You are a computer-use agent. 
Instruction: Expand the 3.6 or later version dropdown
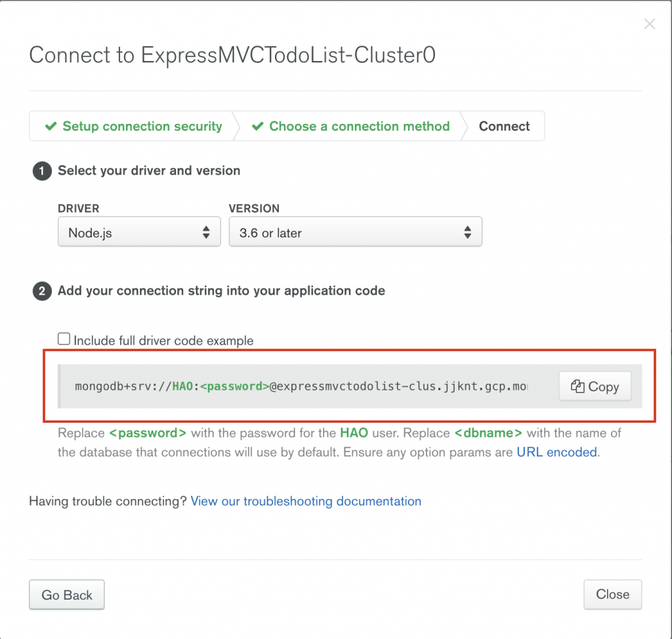pos(355,232)
